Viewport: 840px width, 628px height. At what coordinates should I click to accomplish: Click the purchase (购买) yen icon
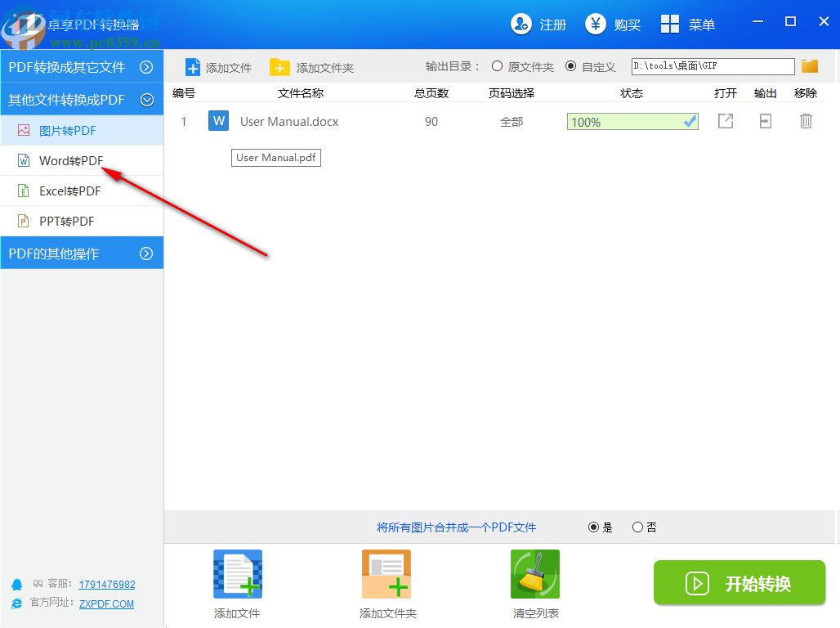coord(595,25)
